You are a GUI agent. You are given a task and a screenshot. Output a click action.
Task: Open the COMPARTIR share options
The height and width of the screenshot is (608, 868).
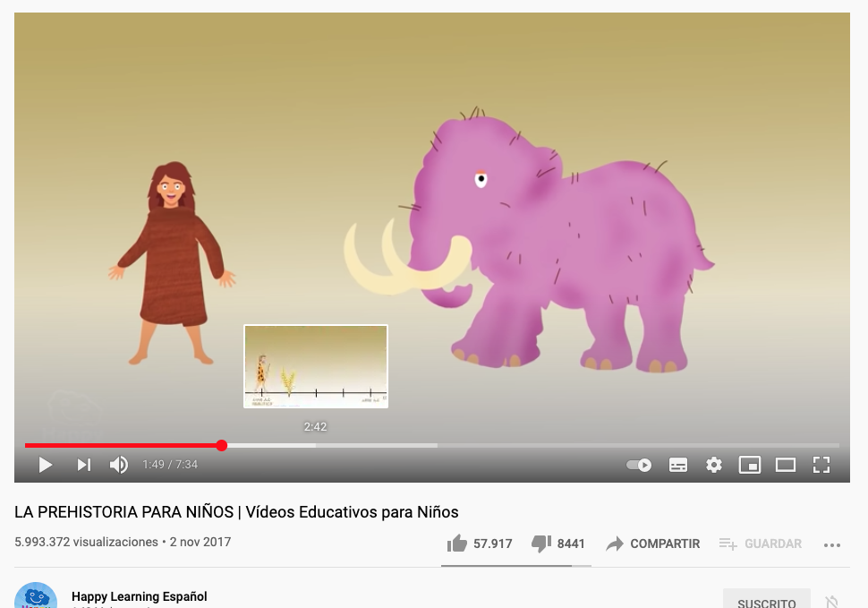click(653, 544)
